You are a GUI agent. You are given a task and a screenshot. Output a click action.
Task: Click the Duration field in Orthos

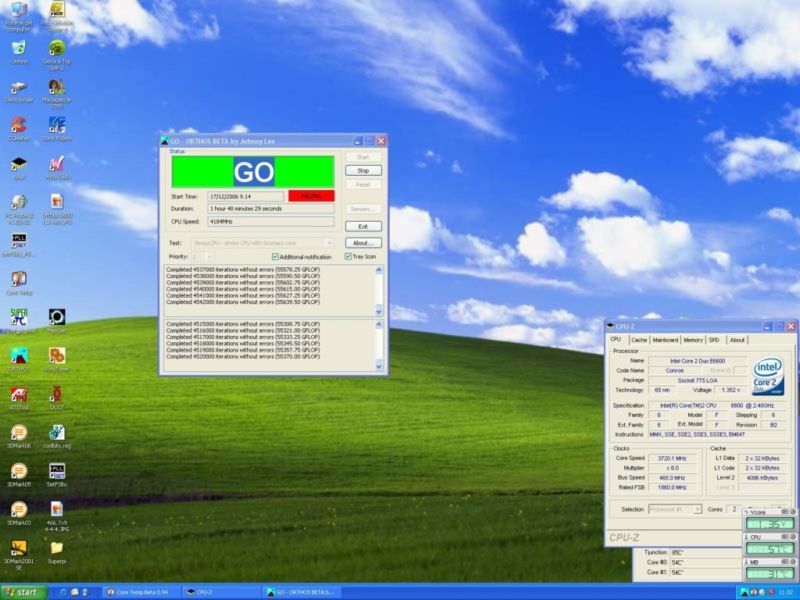pos(271,209)
